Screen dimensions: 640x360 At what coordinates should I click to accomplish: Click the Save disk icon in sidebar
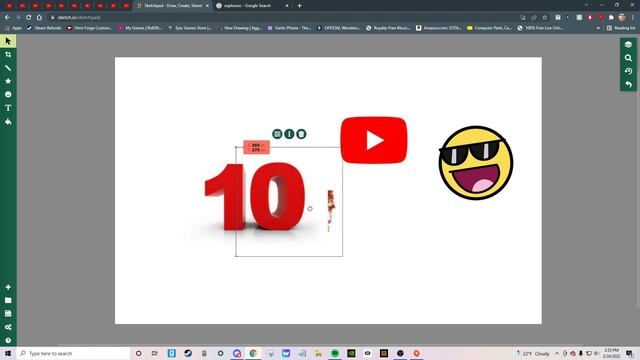[8, 314]
